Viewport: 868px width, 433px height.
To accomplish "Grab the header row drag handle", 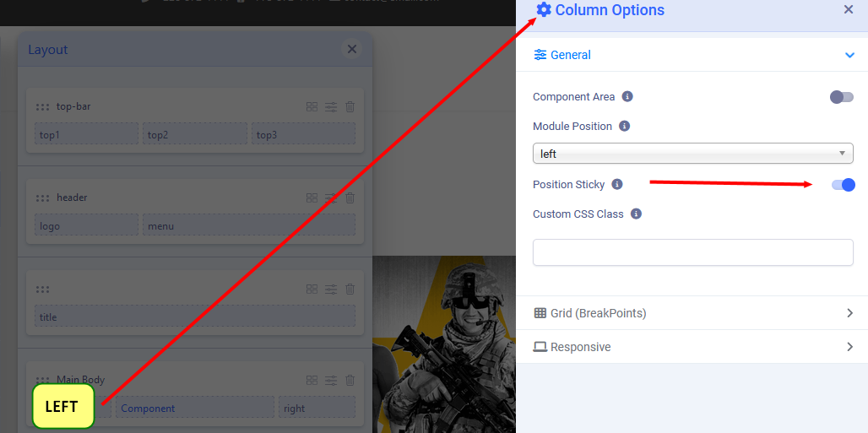I will tap(42, 198).
